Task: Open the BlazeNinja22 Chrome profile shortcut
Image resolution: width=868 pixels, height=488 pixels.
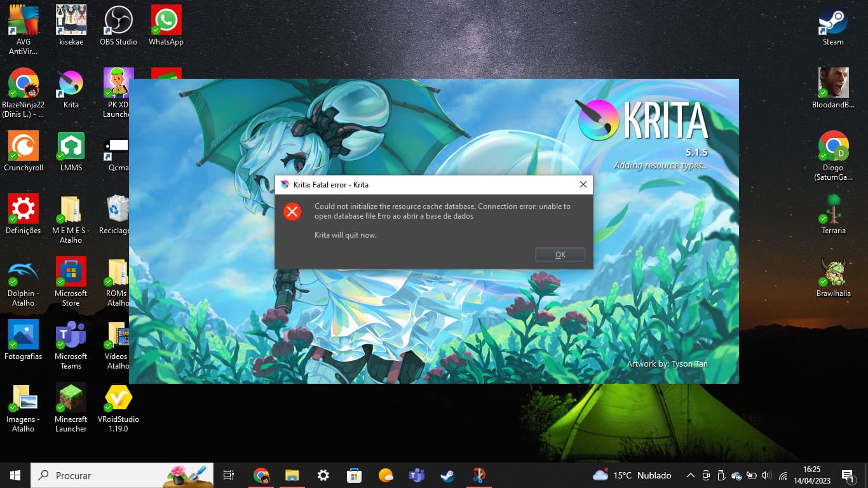Action: 24,93
